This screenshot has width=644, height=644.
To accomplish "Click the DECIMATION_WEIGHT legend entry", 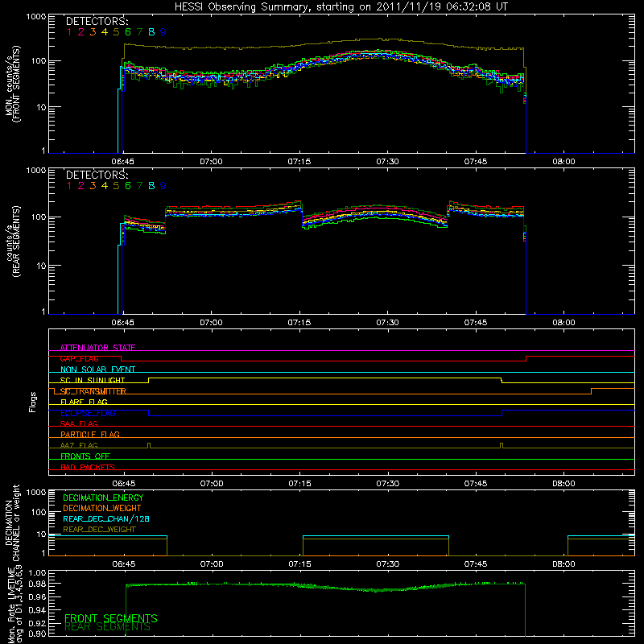I will (x=102, y=508).
